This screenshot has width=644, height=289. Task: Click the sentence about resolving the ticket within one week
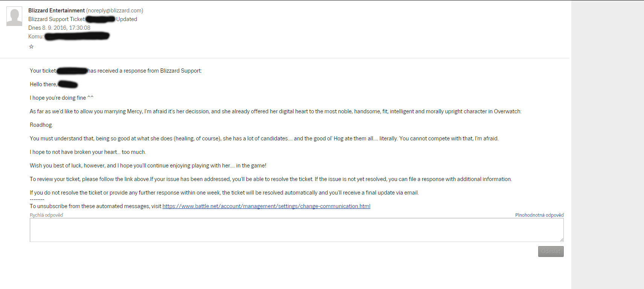point(224,193)
